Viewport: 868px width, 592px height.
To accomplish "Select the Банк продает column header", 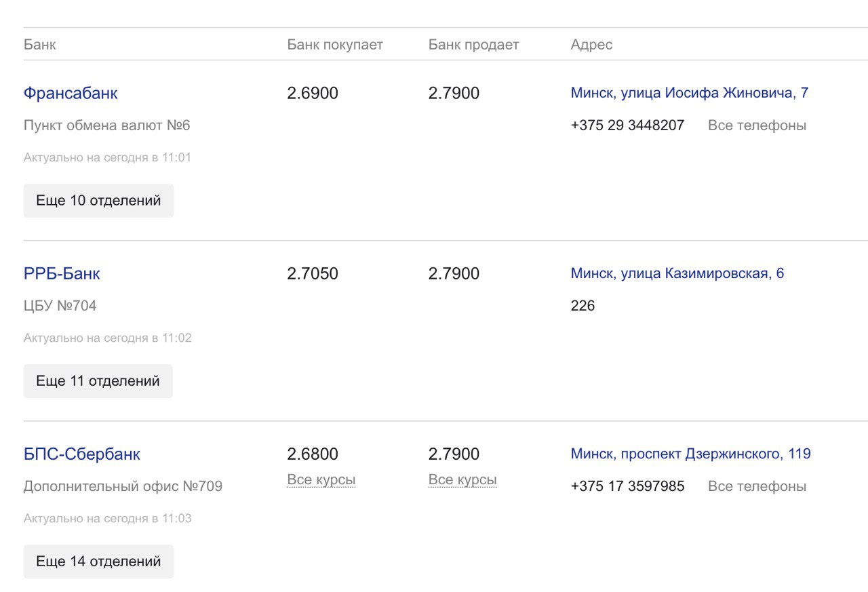I will tap(473, 45).
